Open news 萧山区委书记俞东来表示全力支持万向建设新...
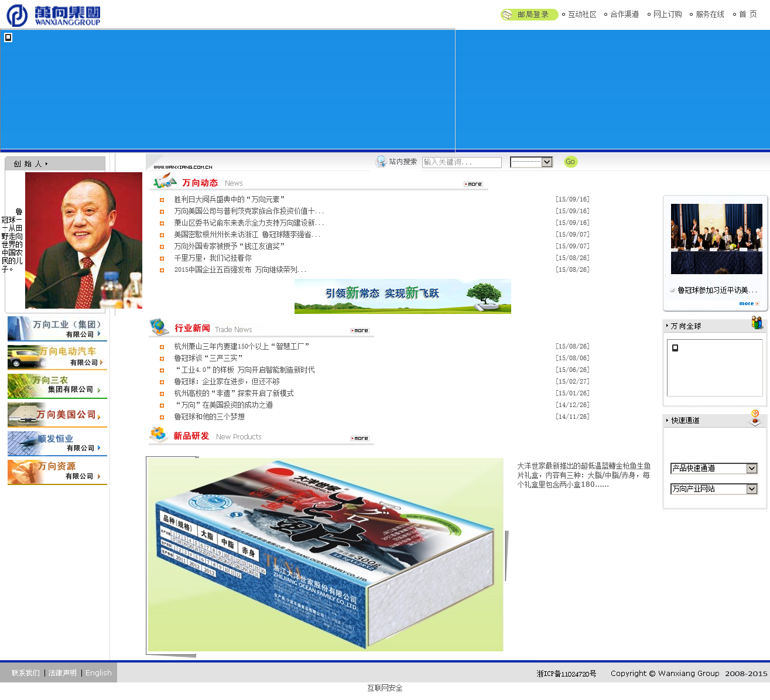770x700 pixels. coord(249,223)
